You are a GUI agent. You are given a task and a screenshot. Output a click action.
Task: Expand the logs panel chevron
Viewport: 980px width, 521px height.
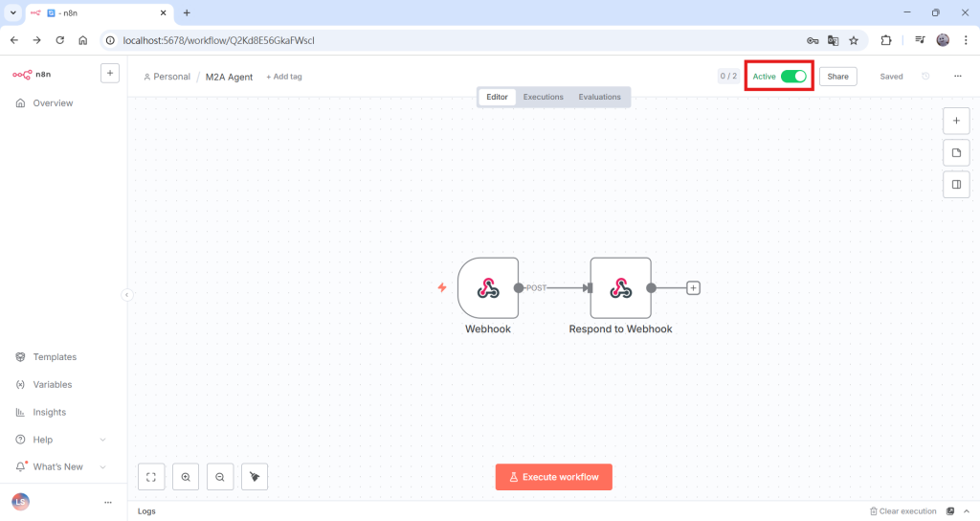coord(967,511)
